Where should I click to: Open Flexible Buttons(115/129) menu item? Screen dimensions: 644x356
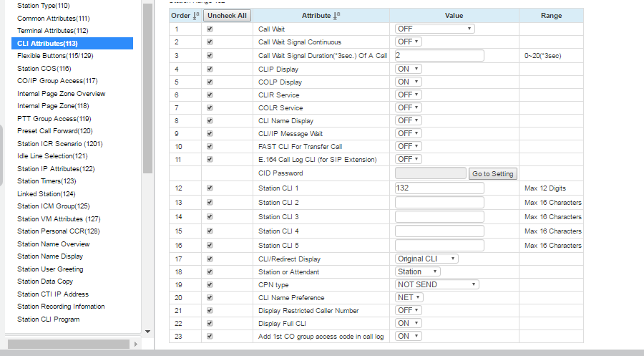click(x=55, y=55)
